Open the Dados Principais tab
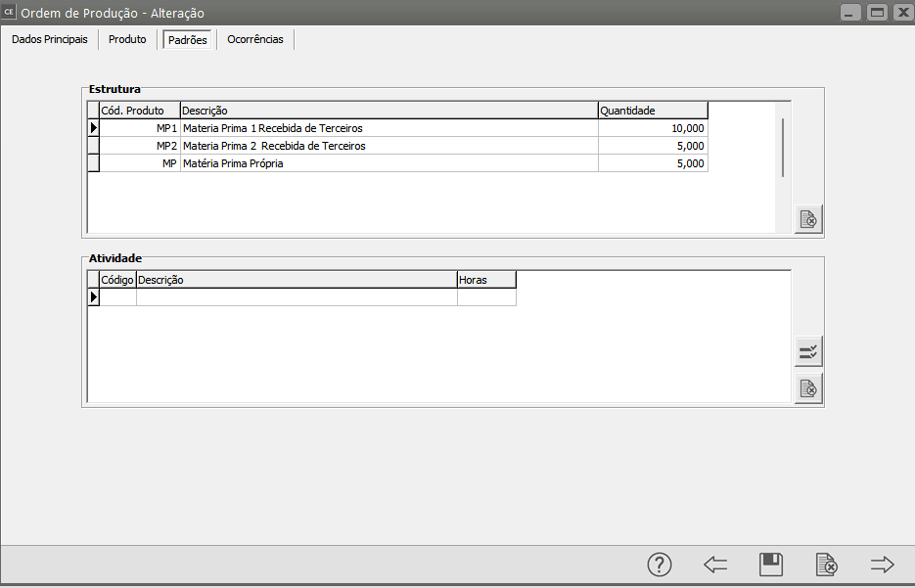Viewport: 915px width, 588px height. pyautogui.click(x=49, y=40)
